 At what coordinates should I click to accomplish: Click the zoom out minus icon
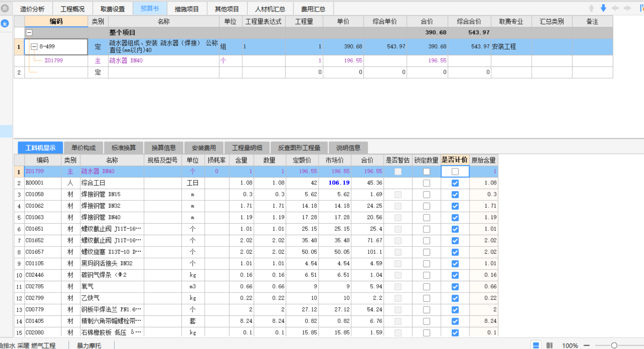coord(587,345)
